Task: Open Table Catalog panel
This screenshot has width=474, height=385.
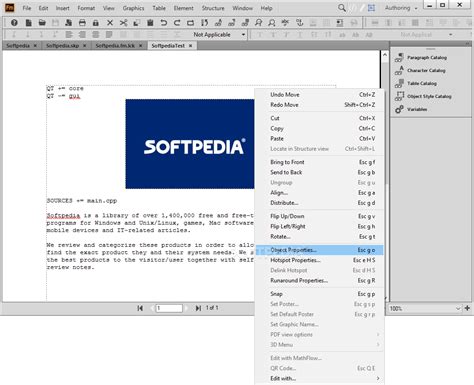Action: 416,83
